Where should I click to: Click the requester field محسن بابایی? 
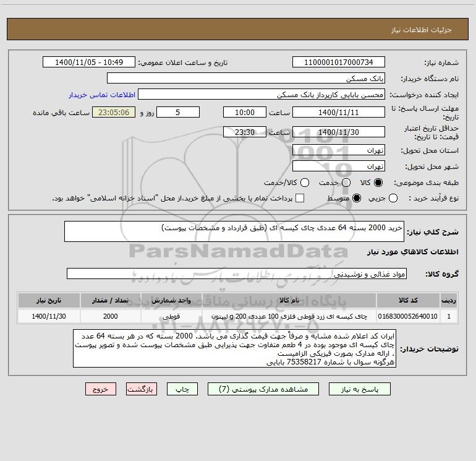point(261,95)
